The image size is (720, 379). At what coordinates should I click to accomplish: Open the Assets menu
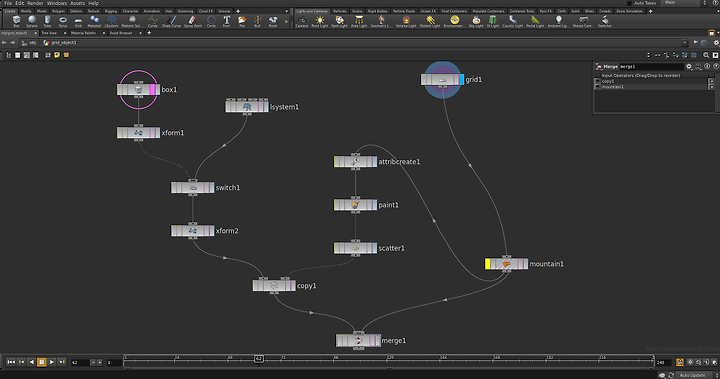coord(77,3)
